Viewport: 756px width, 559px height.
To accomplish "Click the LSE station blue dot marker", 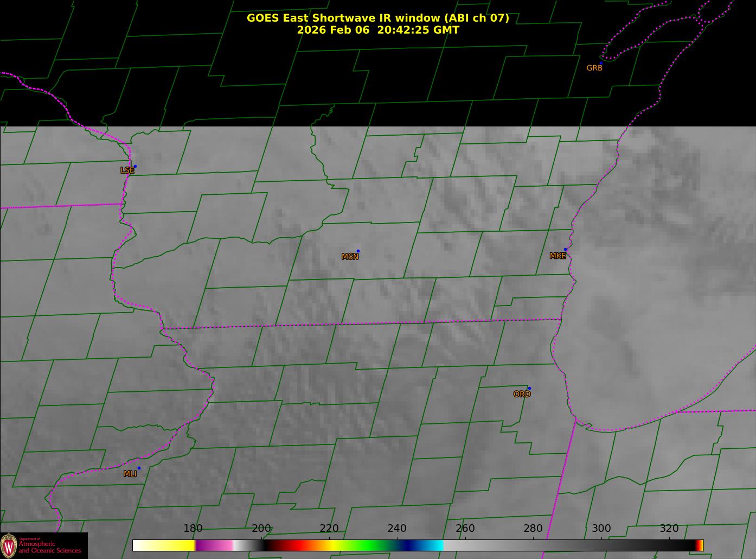I will coord(135,167).
